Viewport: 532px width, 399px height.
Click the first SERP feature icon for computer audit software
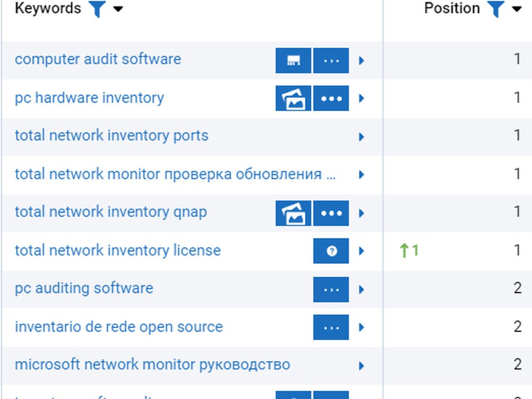293,60
